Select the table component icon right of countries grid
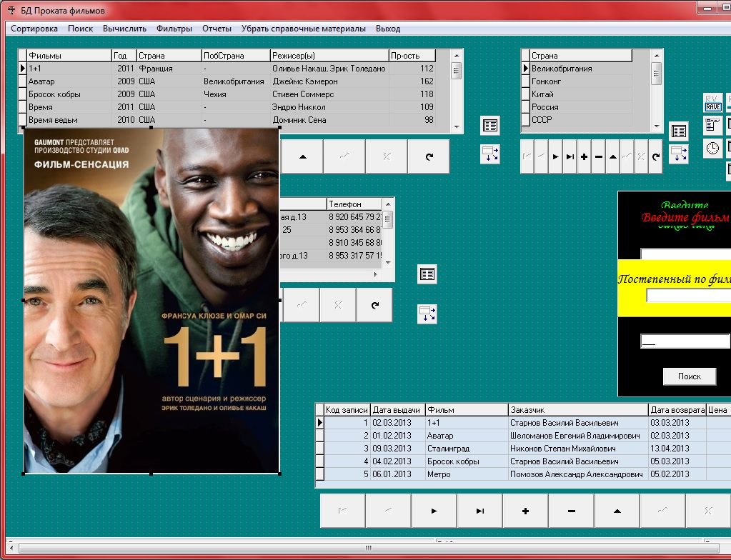The image size is (731, 560). point(678,131)
